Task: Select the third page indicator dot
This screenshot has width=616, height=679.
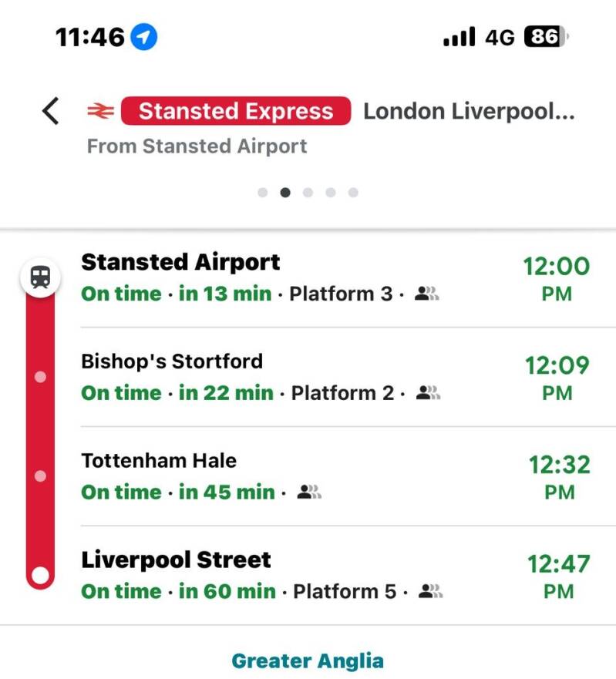Action: (x=308, y=193)
